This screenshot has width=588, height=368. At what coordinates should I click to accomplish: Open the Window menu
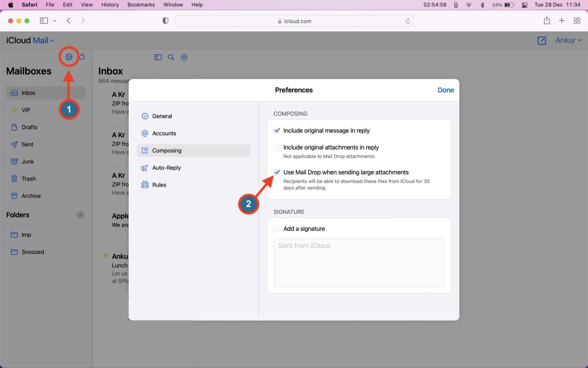click(x=173, y=5)
